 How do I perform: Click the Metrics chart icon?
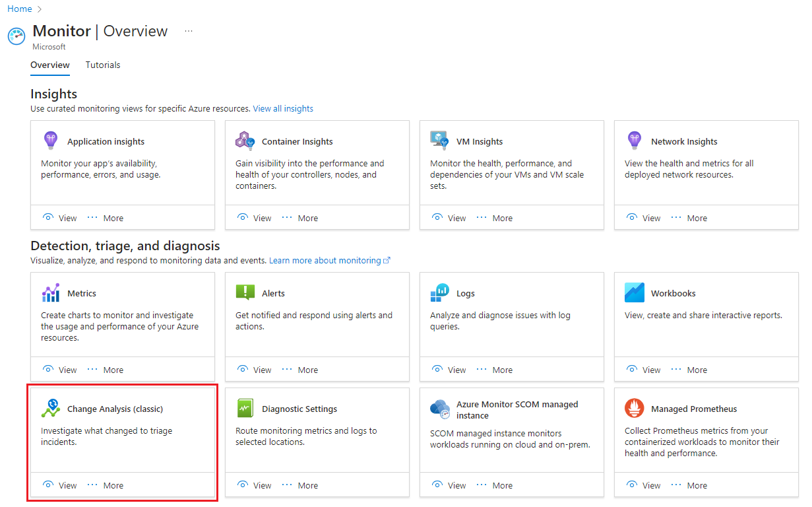[51, 293]
